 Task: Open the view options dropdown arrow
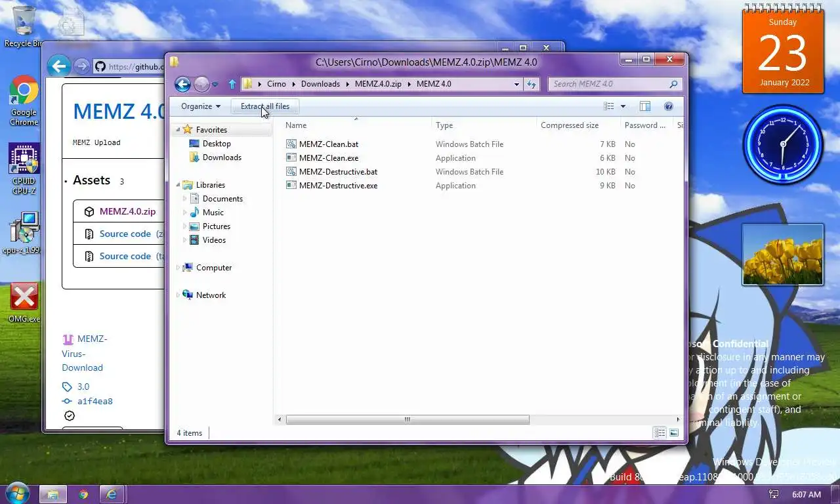[623, 106]
